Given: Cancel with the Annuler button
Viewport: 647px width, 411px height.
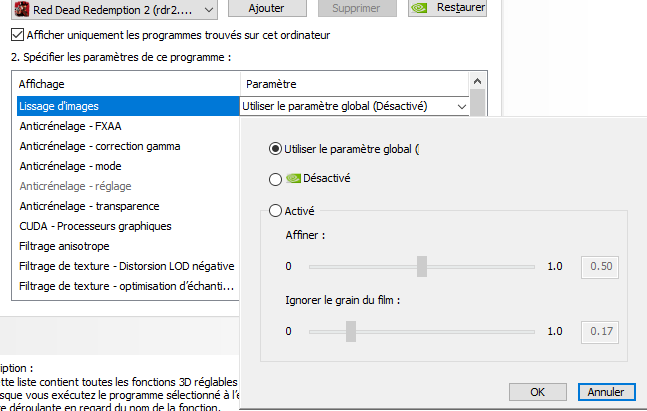Looking at the screenshot, I should [606, 392].
